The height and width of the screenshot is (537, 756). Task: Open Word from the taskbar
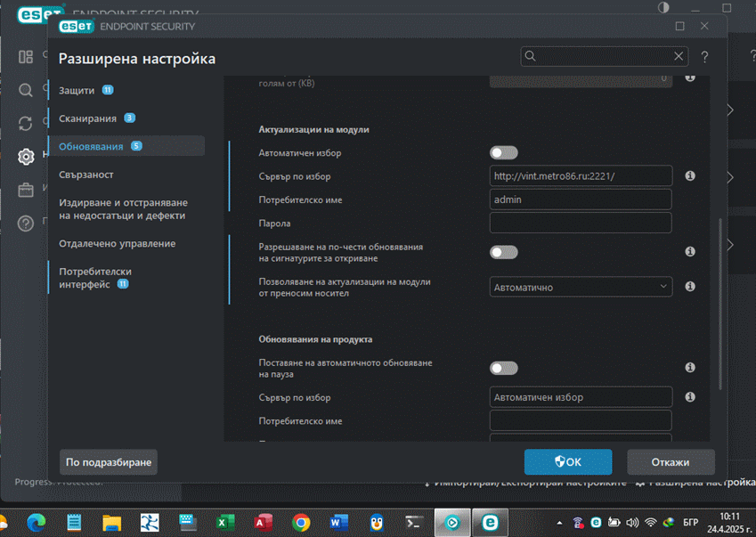338,523
